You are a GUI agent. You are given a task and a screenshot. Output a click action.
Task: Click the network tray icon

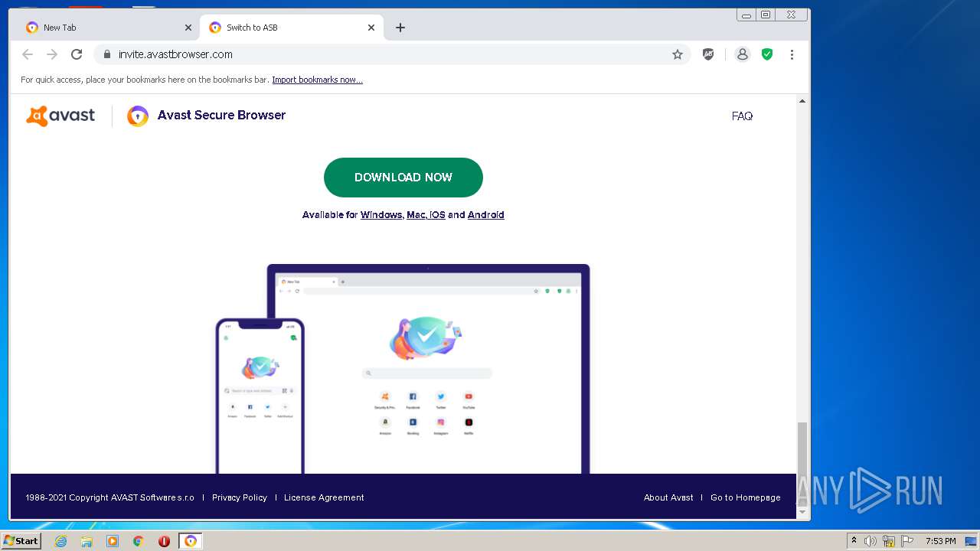[889, 541]
